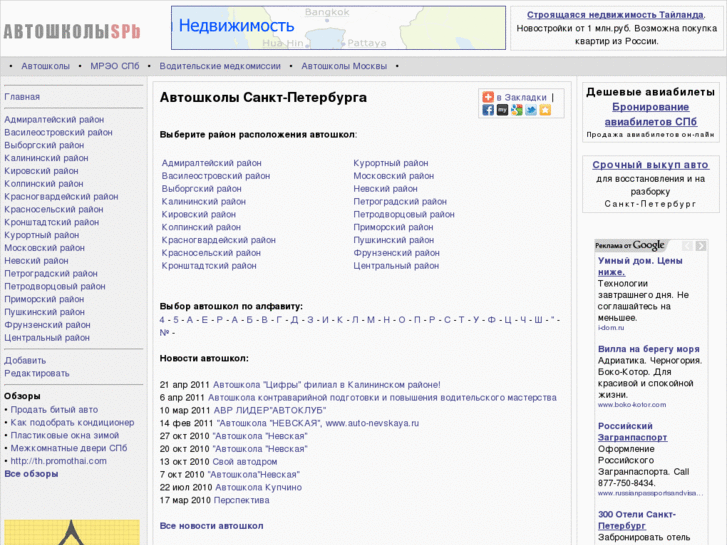Open Колпинский район in left sidebar

(x=44, y=184)
